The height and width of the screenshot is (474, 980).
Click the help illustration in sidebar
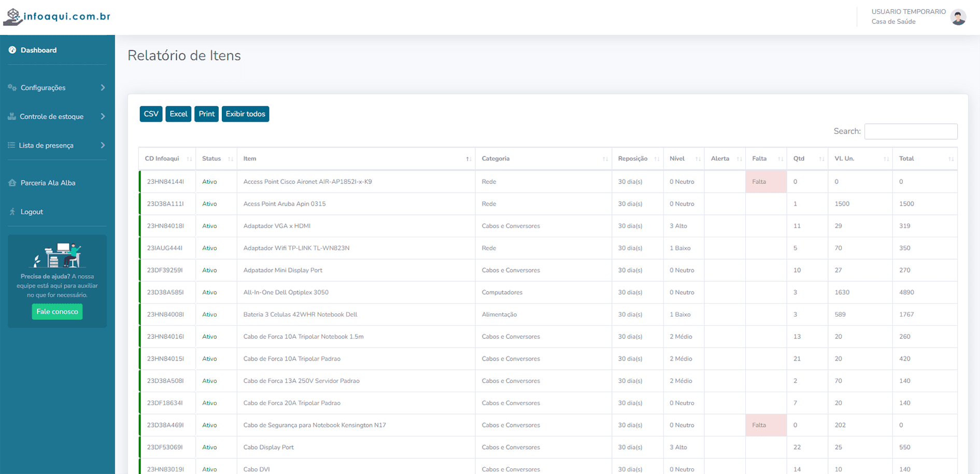[57, 255]
